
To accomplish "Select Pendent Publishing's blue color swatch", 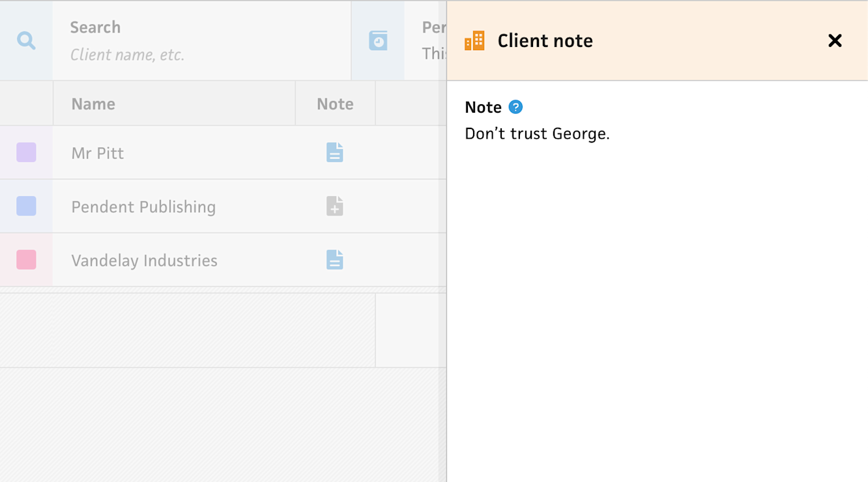I will [26, 206].
